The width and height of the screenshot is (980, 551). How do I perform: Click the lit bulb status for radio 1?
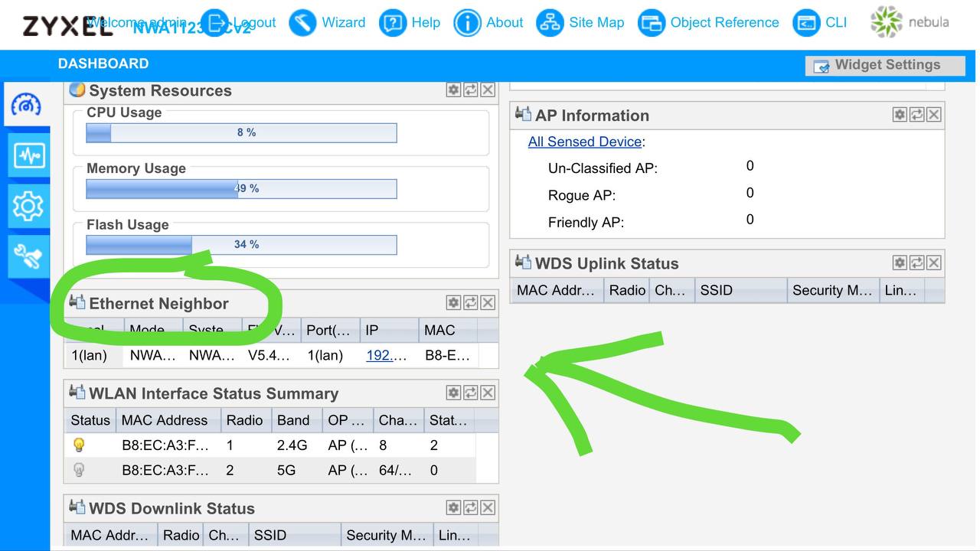[x=79, y=445]
